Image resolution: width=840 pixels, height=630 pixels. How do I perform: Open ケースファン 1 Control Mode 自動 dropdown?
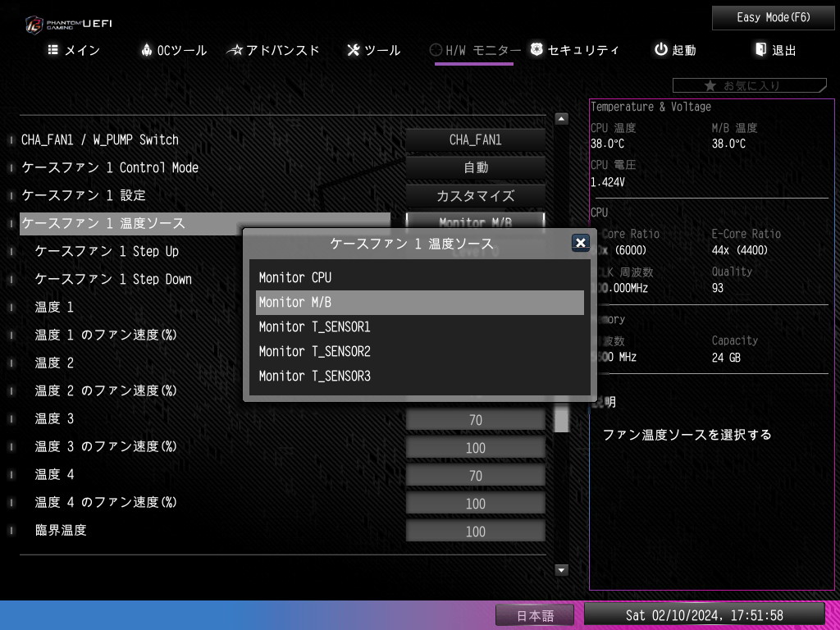click(x=475, y=168)
